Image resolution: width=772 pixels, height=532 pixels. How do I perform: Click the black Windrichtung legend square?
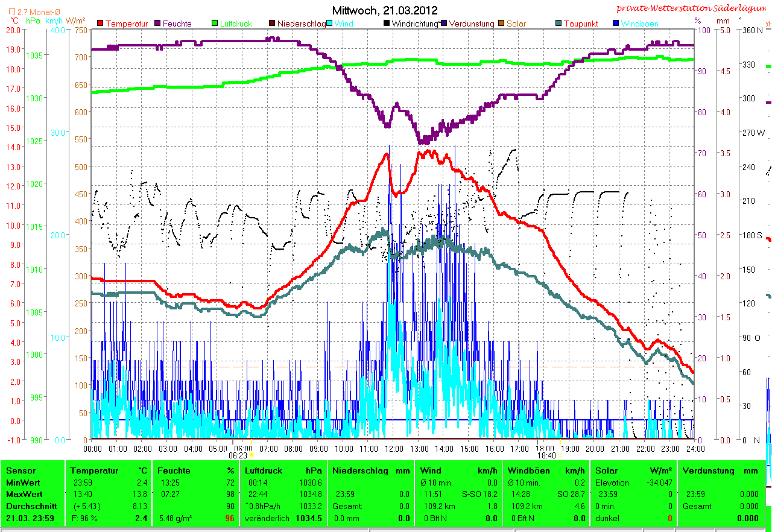coord(387,24)
